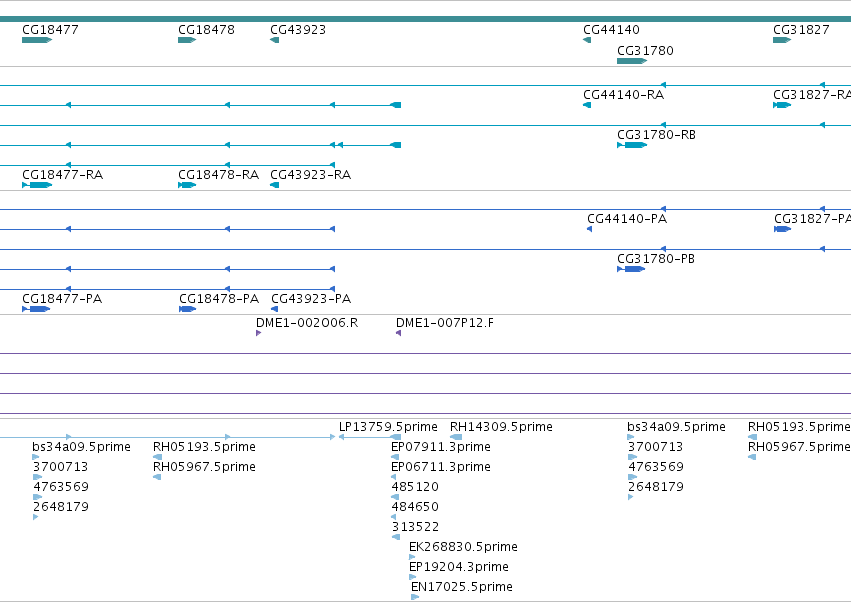Click the DME1-007P12.F purple arrow marker
The width and height of the screenshot is (851, 602).
coord(398,333)
